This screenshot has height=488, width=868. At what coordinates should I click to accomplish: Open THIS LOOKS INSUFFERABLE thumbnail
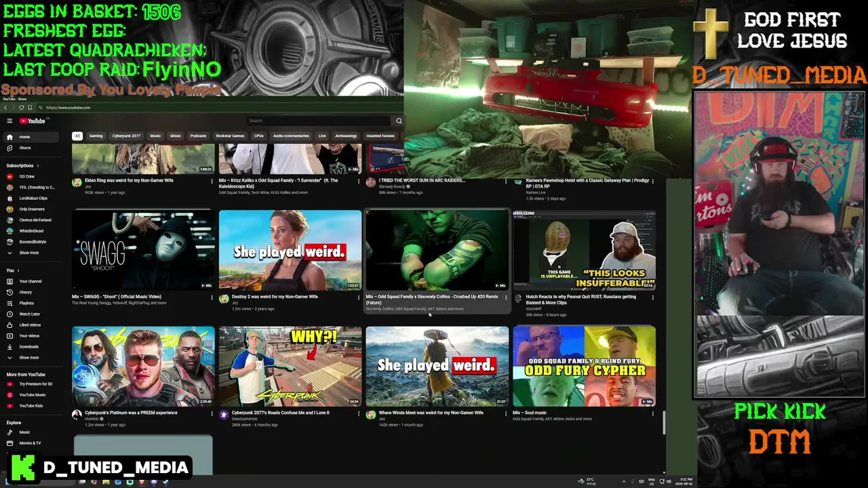(584, 250)
